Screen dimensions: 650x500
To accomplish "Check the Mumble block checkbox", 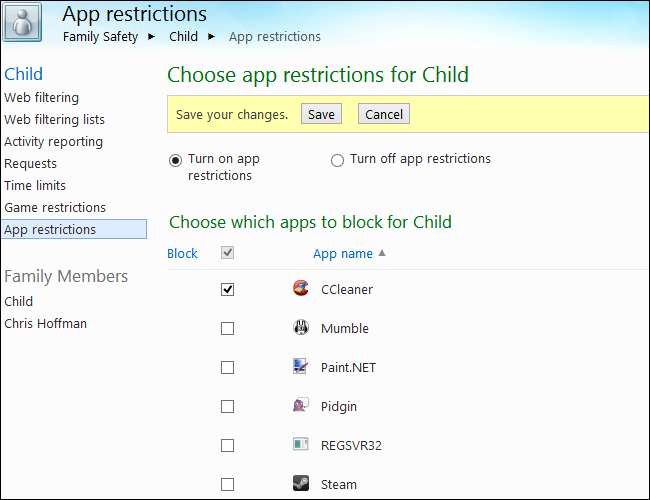I will pyautogui.click(x=227, y=329).
